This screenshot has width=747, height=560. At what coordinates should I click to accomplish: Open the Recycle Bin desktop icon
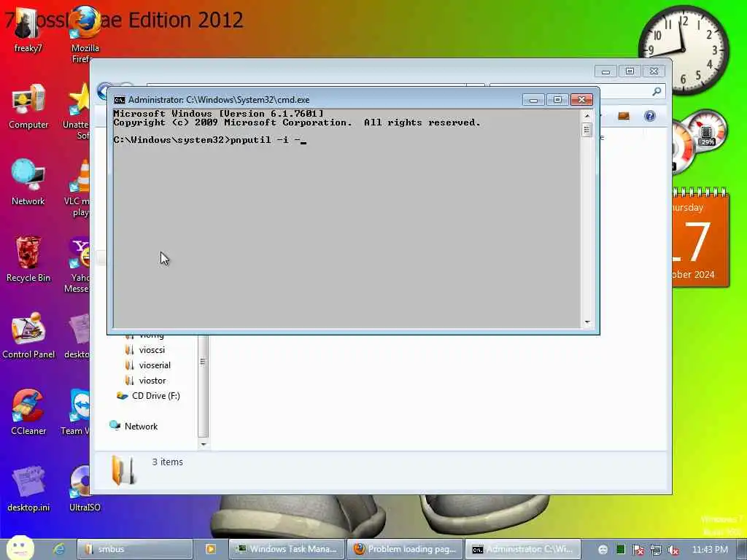pos(28,260)
